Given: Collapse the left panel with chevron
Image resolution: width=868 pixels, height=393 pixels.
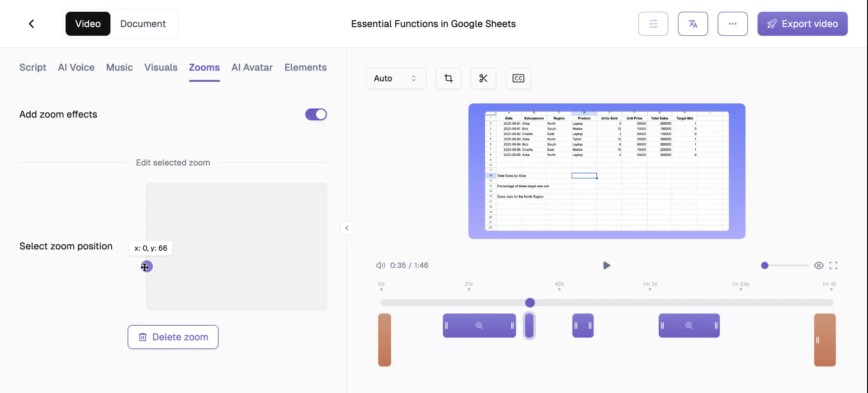Looking at the screenshot, I should click(x=347, y=228).
